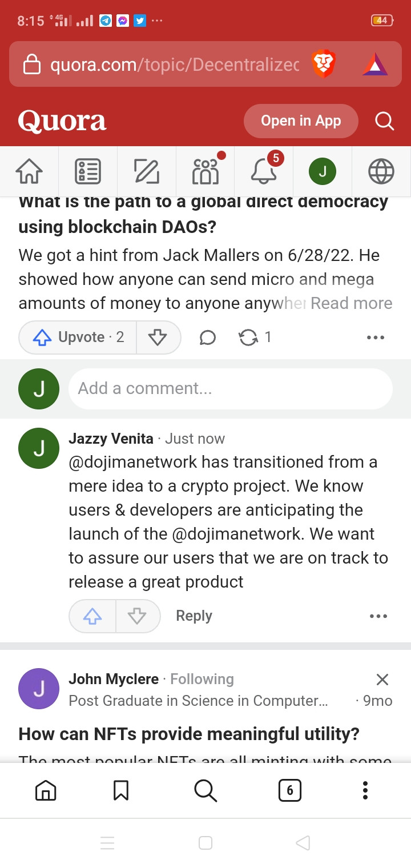Viewport: 411px width, 868px height.
Task: Open the browser tabs switcher showing 6
Action: 290,790
